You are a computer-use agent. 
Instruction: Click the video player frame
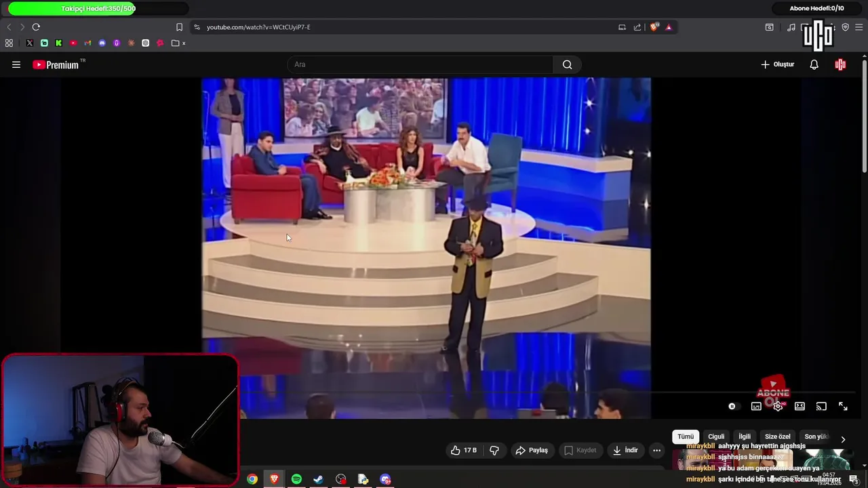coord(426,248)
